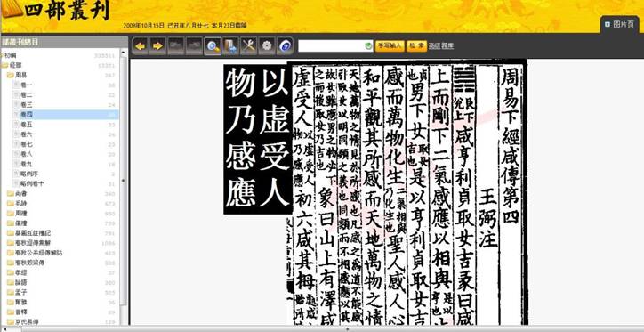Screen dimensions: 644x332
Task: Click the green refresh icon in search box
Action: [368, 46]
